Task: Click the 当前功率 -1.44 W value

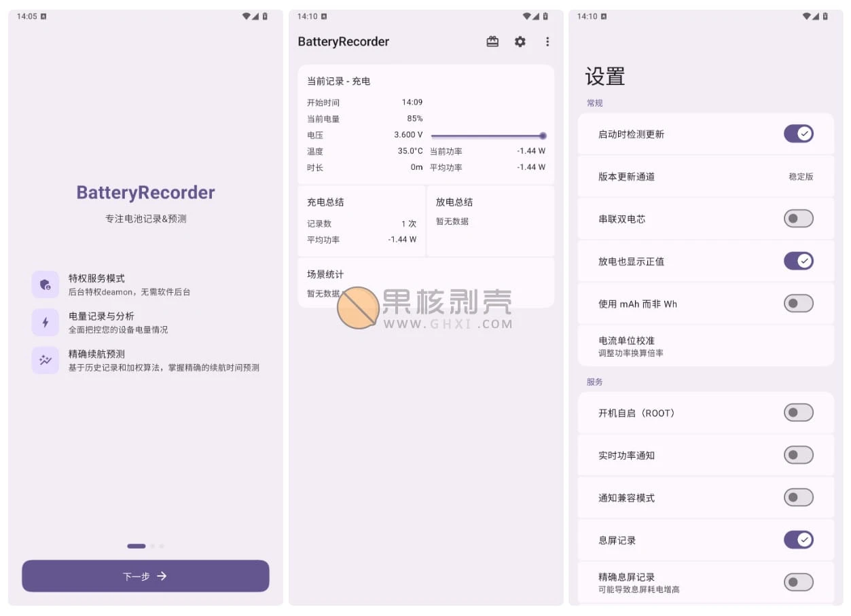Action: (x=531, y=151)
